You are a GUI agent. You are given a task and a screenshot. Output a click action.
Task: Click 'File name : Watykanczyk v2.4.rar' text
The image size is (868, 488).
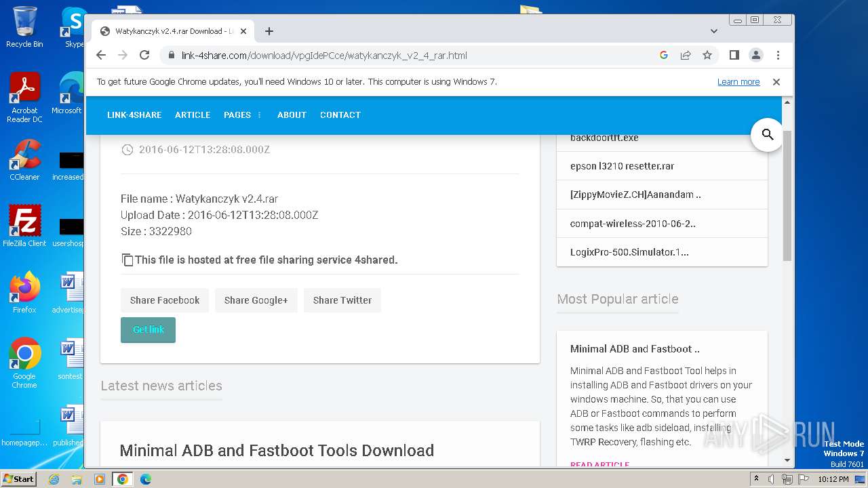pyautogui.click(x=199, y=199)
